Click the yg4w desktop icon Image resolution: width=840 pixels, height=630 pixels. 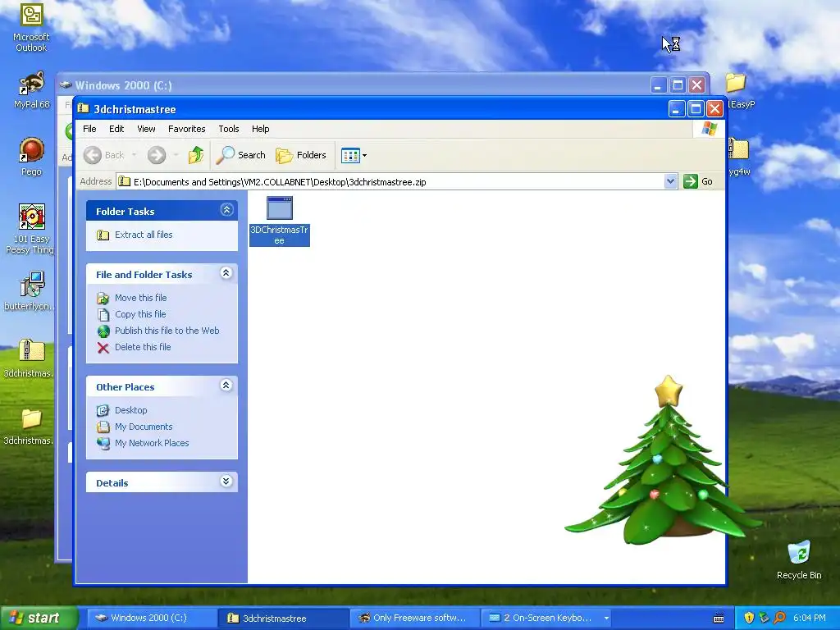pyautogui.click(x=739, y=157)
